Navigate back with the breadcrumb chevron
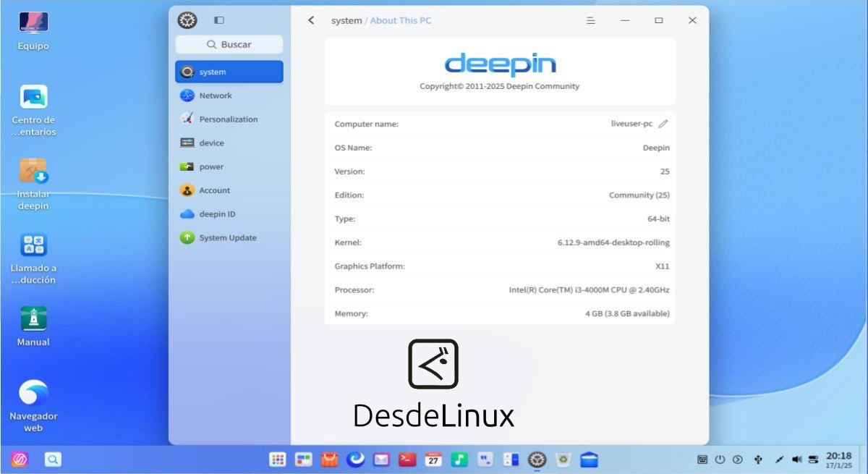The image size is (868, 474). (x=311, y=20)
